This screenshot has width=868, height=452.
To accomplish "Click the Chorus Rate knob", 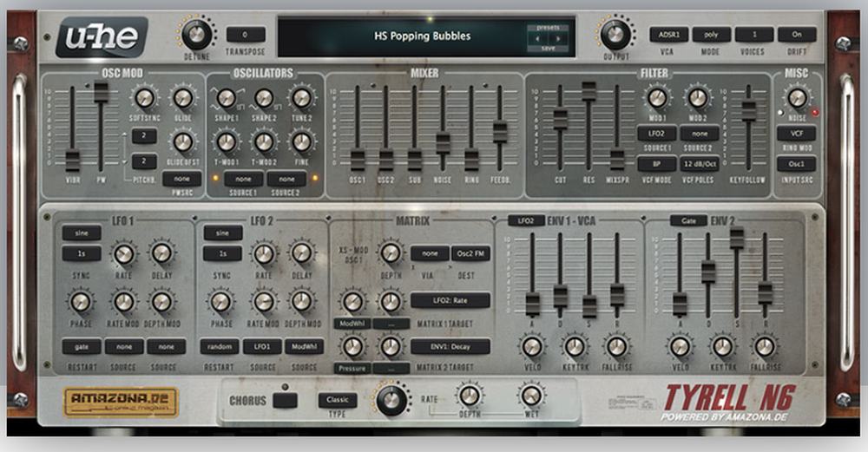I will coord(392,399).
